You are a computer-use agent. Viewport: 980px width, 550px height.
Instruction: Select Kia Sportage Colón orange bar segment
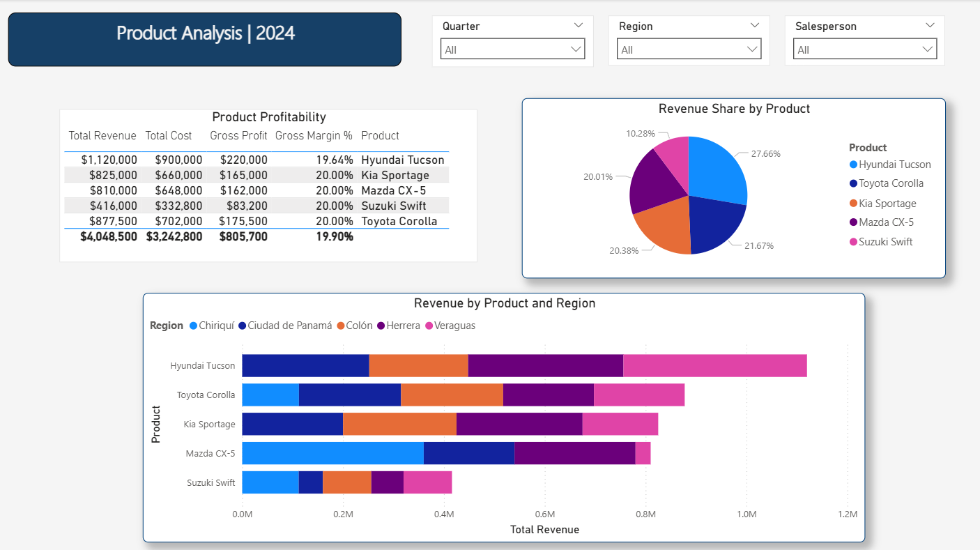click(399, 424)
